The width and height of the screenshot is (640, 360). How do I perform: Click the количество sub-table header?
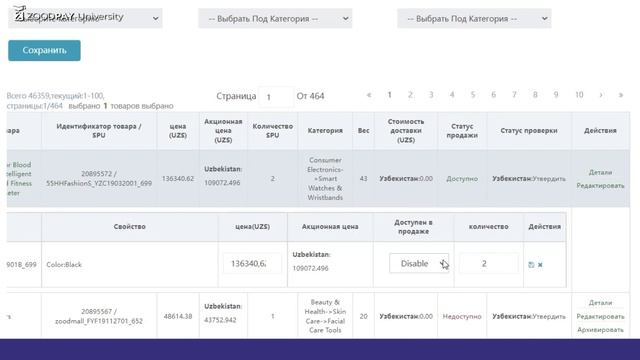click(489, 227)
